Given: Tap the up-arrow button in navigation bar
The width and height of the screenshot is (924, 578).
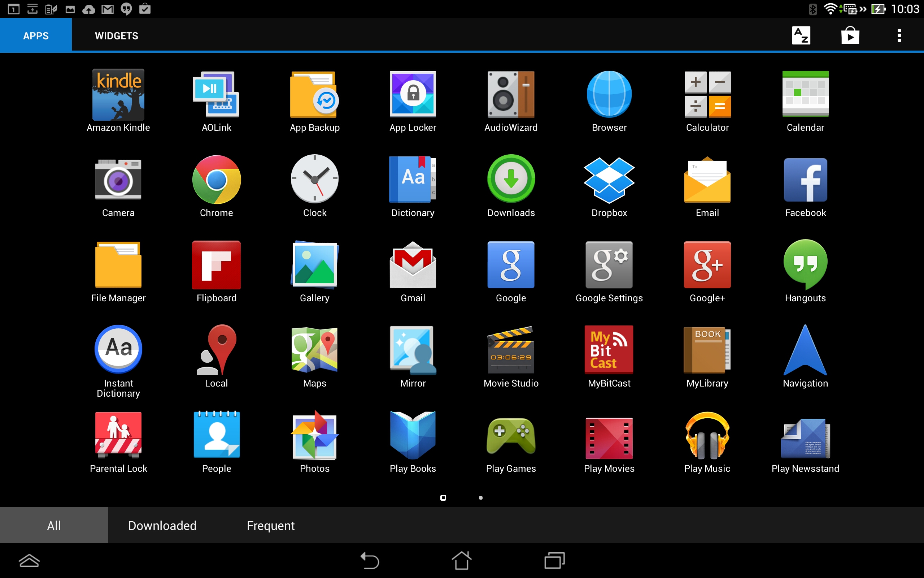Looking at the screenshot, I should pyautogui.click(x=29, y=560).
